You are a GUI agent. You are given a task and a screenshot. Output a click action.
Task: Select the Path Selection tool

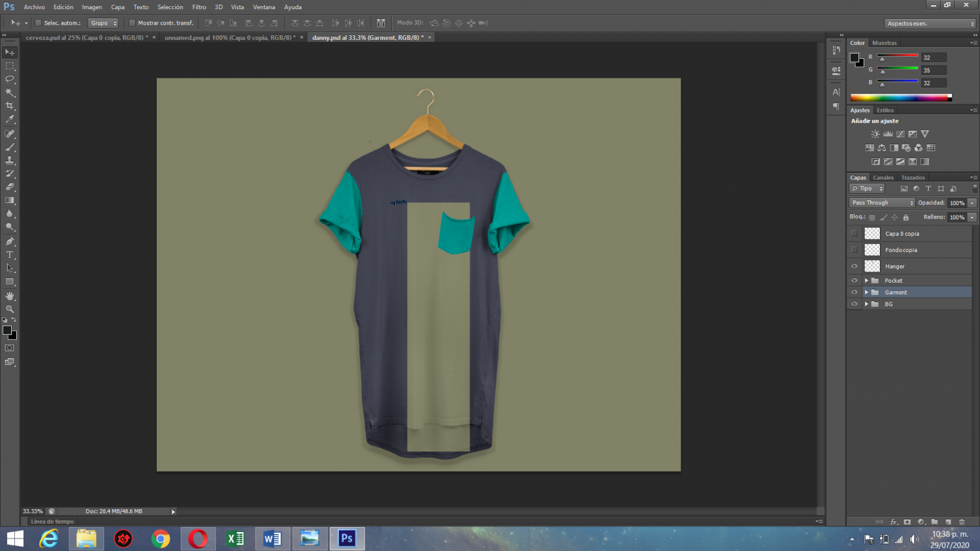point(10,268)
